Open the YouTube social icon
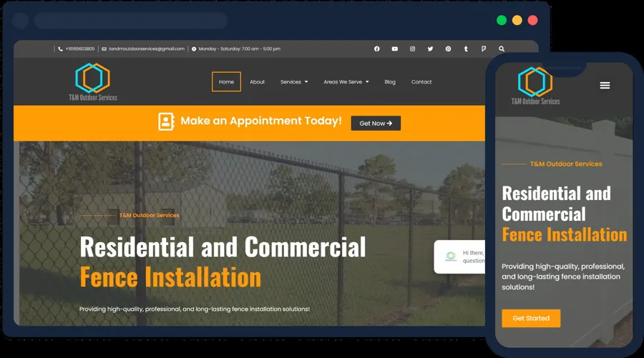644x358 pixels. (395, 49)
